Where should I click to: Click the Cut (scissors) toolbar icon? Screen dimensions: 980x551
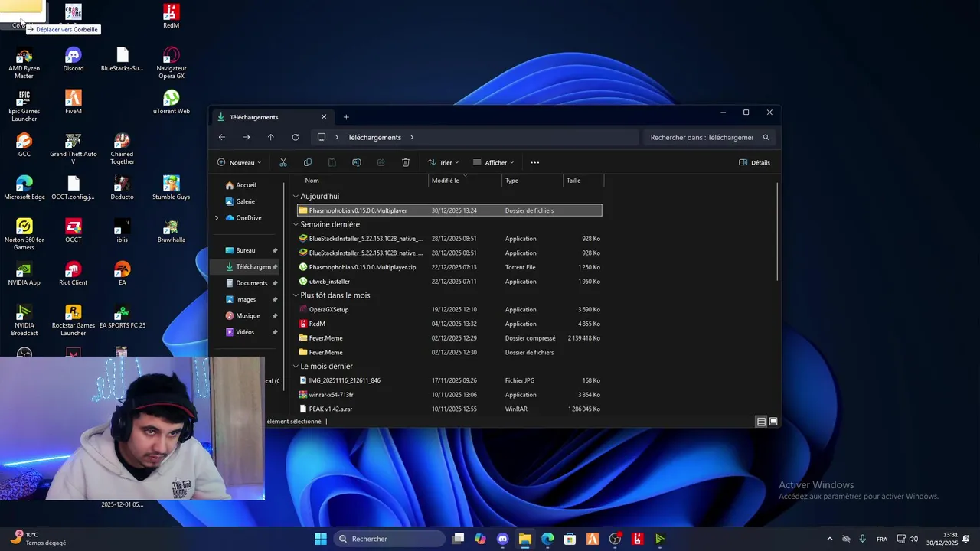[x=283, y=162]
